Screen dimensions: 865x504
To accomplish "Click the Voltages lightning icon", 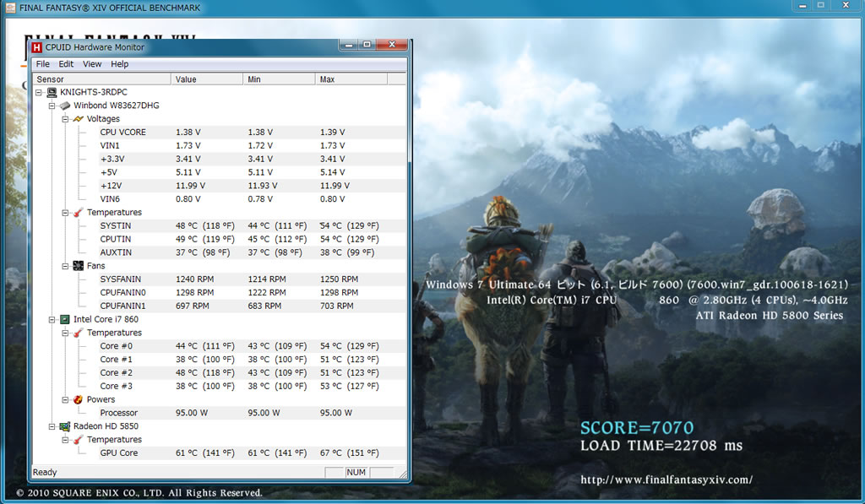I will (x=79, y=118).
